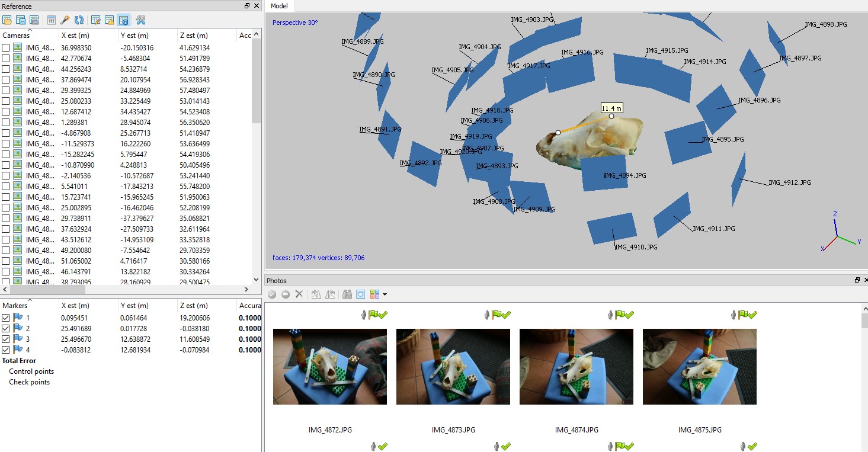Image resolution: width=868 pixels, height=452 pixels.
Task: Click the Update transform refresh icon
Action: 79,20
